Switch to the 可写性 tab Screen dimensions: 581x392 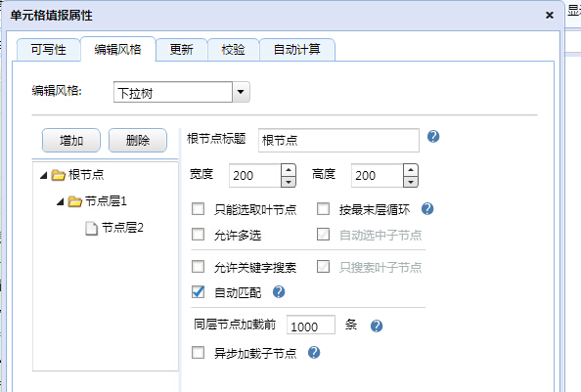pyautogui.click(x=49, y=50)
